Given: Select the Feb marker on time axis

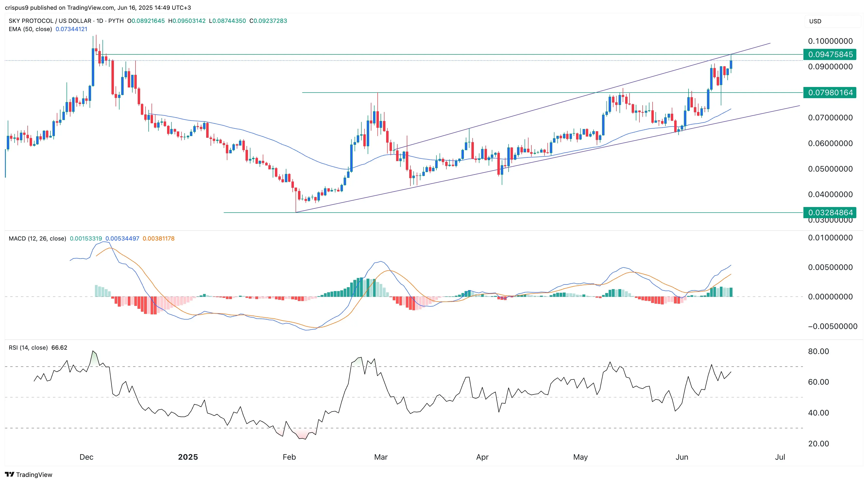Looking at the screenshot, I should coord(289,457).
